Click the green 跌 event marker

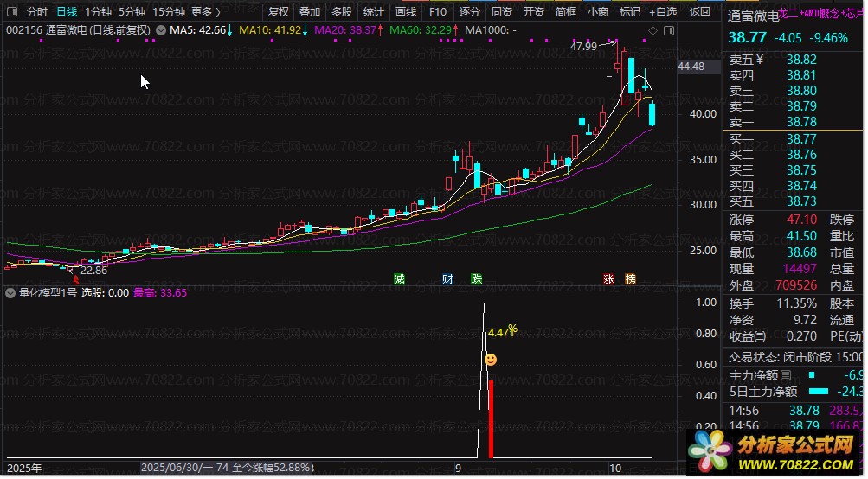[x=477, y=279]
